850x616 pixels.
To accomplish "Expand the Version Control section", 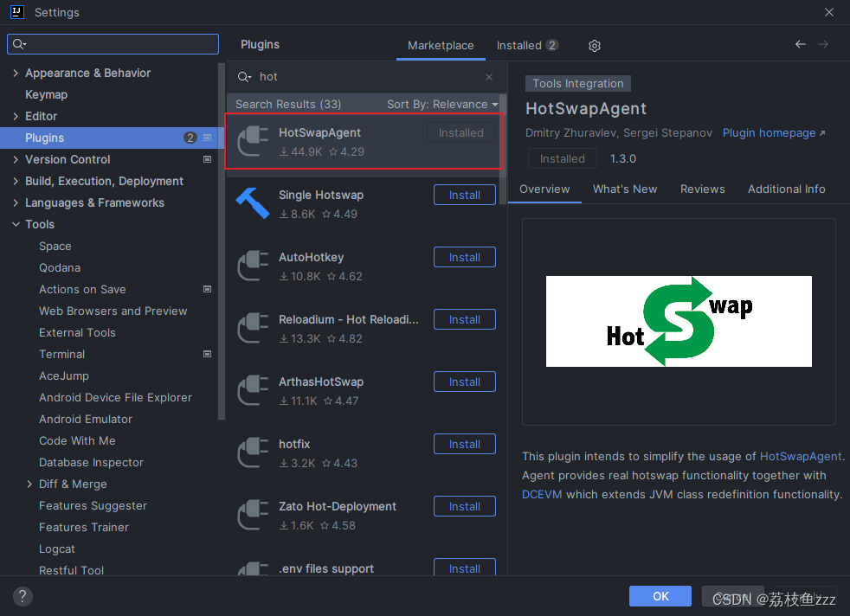I will pos(16,159).
